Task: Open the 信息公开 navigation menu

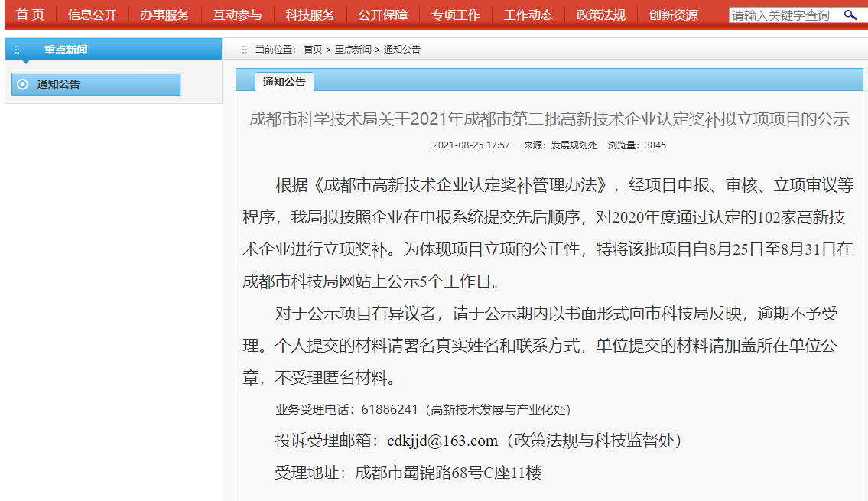Action: pyautogui.click(x=92, y=15)
